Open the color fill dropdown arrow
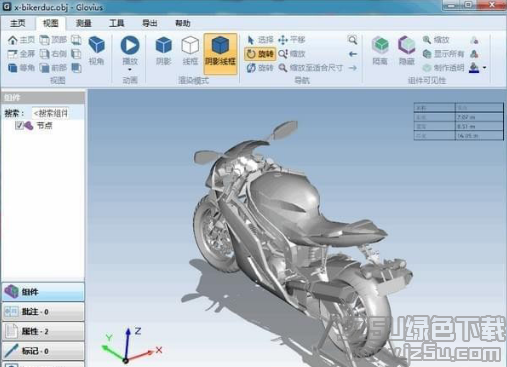Viewport: 507px width, 367px height. 484,68
